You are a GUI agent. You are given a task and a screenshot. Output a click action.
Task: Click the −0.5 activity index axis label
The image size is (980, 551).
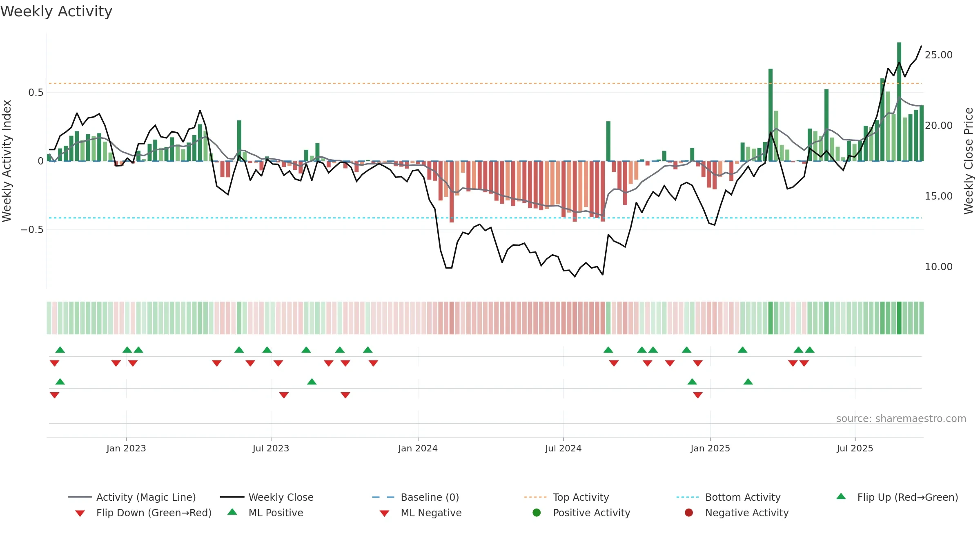32,230
